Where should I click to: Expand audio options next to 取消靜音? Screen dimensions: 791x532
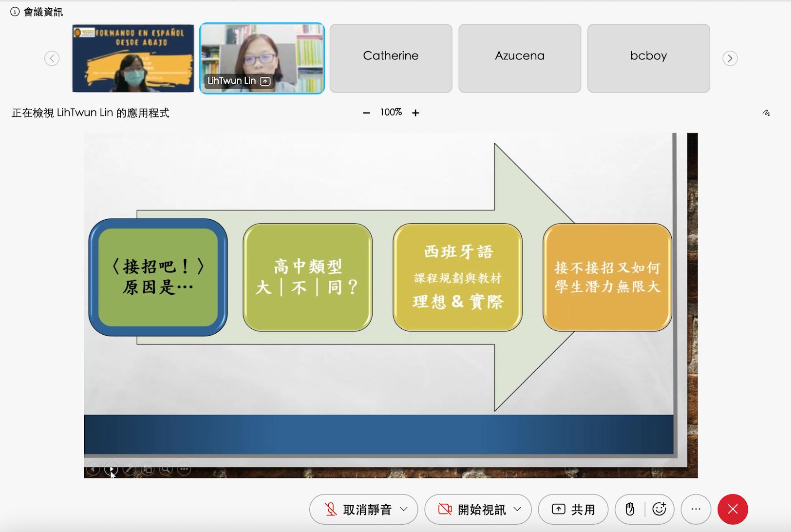(x=404, y=509)
